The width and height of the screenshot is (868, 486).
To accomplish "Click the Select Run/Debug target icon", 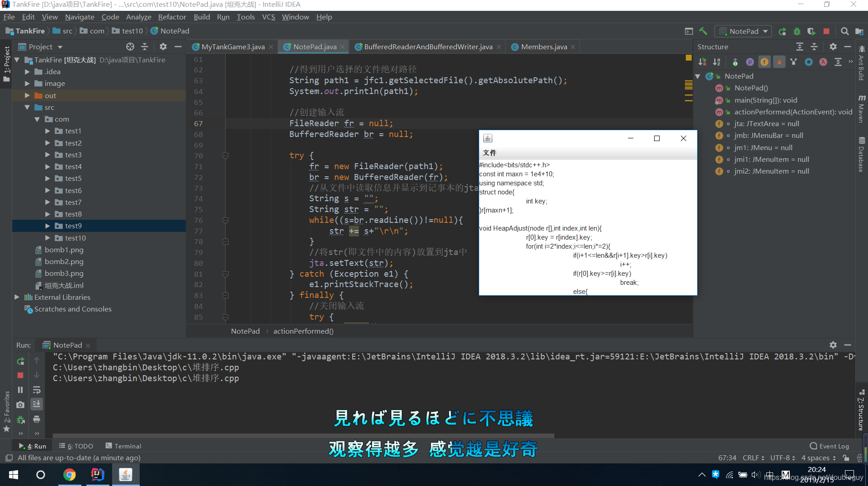I will tap(689, 31).
